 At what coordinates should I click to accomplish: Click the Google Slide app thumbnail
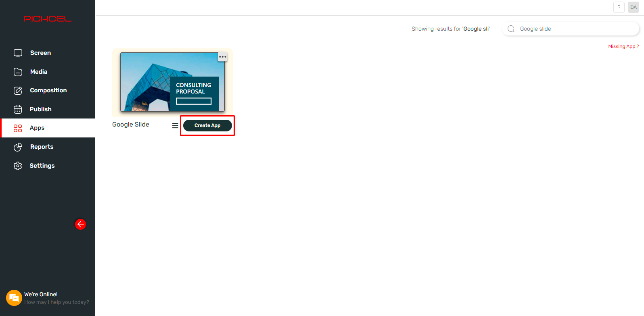172,82
